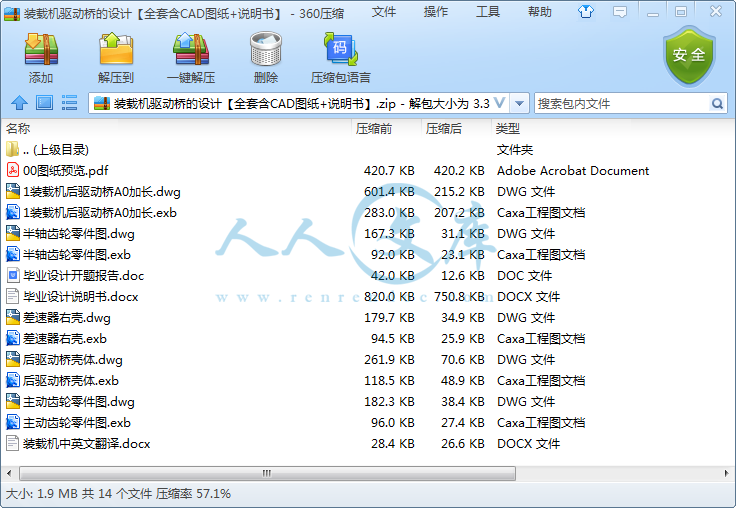The height and width of the screenshot is (508, 736).
Task: Click the 添加 (Add) toolbar icon
Action: [41, 49]
